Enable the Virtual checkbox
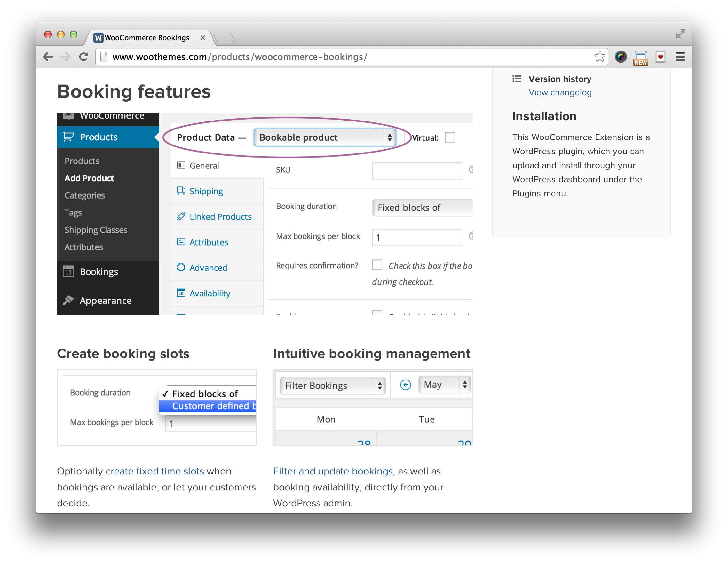728x564 pixels. click(x=450, y=137)
